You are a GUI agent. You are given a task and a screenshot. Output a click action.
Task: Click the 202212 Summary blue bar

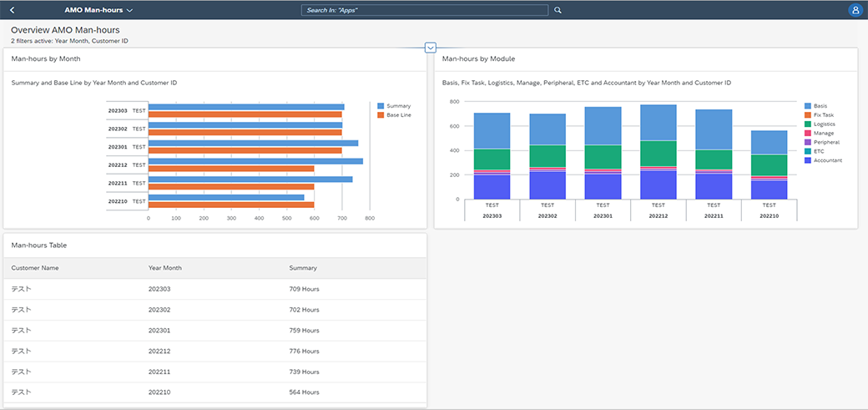(255, 161)
